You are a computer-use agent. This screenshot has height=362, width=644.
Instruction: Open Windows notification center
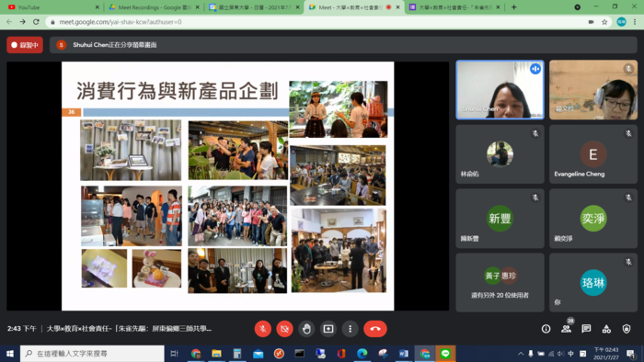(631, 354)
